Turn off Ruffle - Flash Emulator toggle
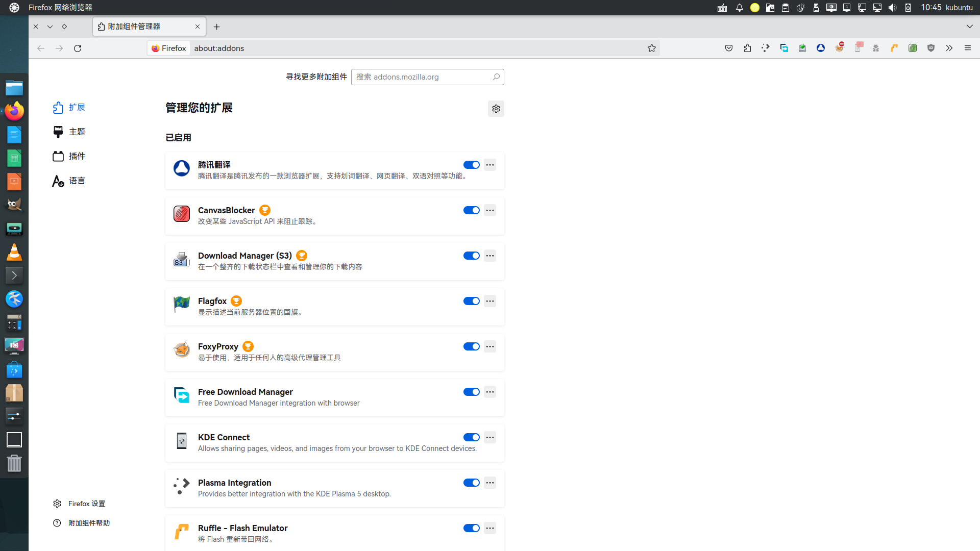 tap(472, 528)
